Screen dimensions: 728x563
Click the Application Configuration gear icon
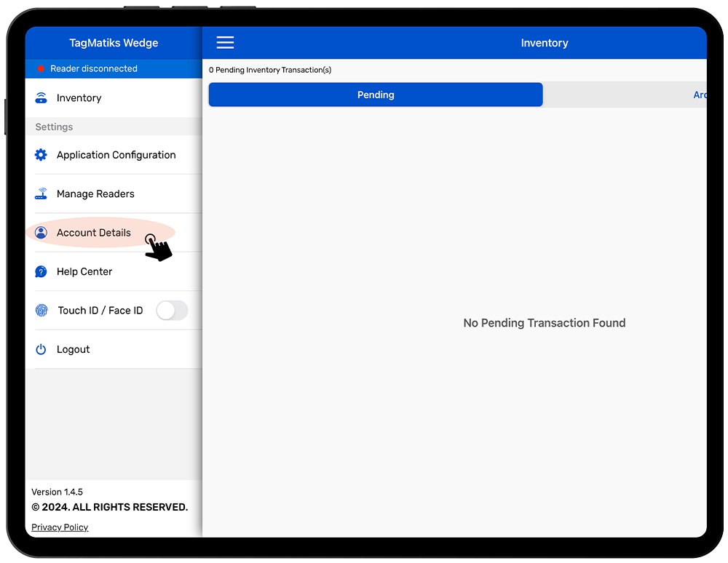pos(41,155)
